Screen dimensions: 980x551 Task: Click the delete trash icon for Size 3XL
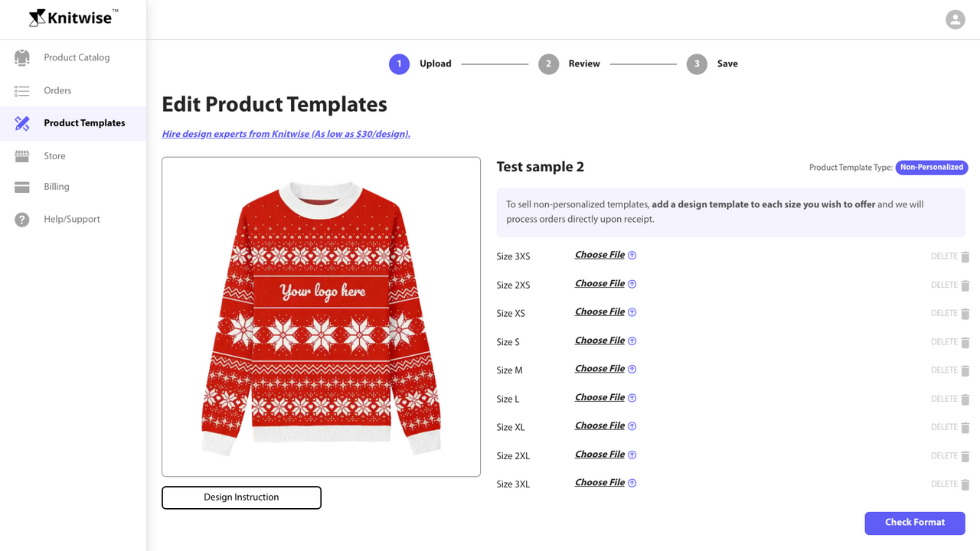pos(965,484)
